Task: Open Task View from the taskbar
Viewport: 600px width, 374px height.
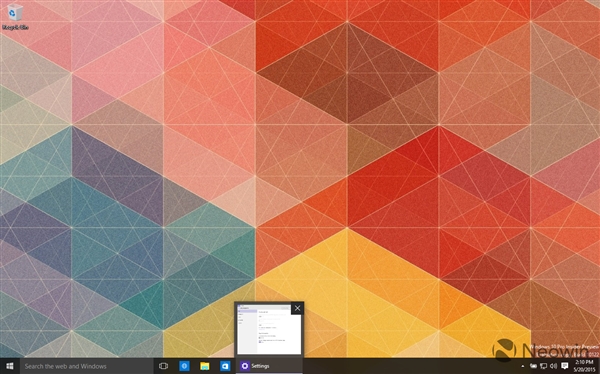Action: pyautogui.click(x=163, y=366)
